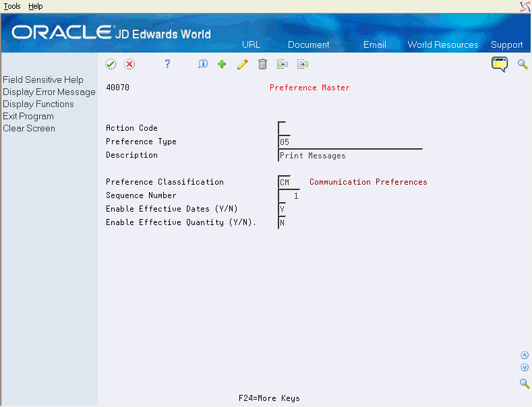The image size is (532, 407).
Task: Click the Inquire info bubble icon
Action: [203, 64]
